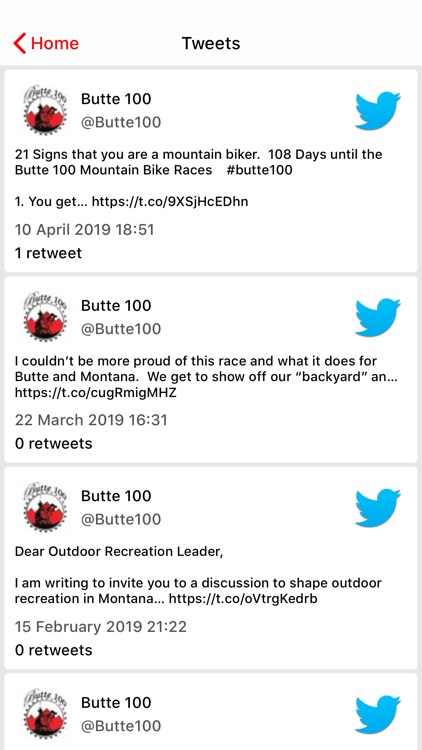Click Twitter bird icon on 15 February tweet
The image size is (422, 750).
click(378, 508)
